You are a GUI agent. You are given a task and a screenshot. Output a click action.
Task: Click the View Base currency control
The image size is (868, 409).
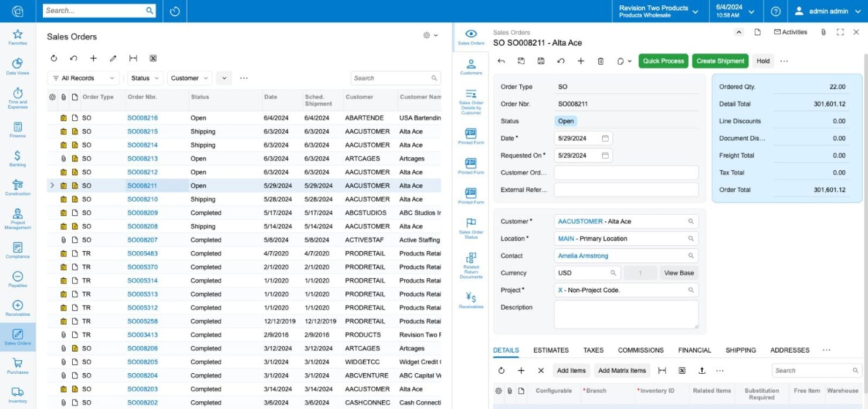click(x=679, y=272)
